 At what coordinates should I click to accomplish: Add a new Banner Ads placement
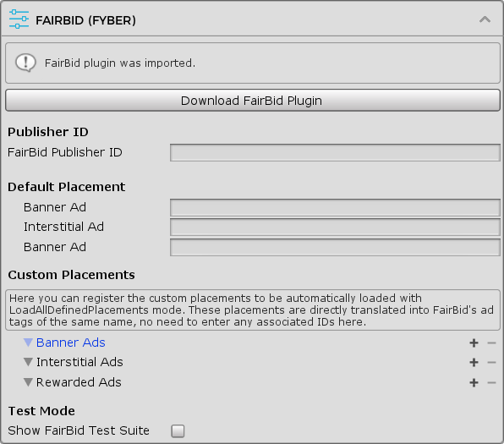pos(474,343)
